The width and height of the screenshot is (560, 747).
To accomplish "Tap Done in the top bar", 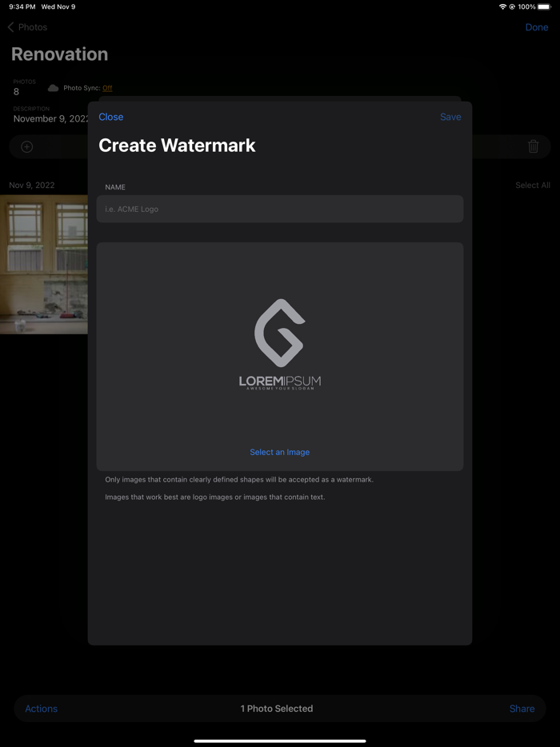I will [x=537, y=27].
